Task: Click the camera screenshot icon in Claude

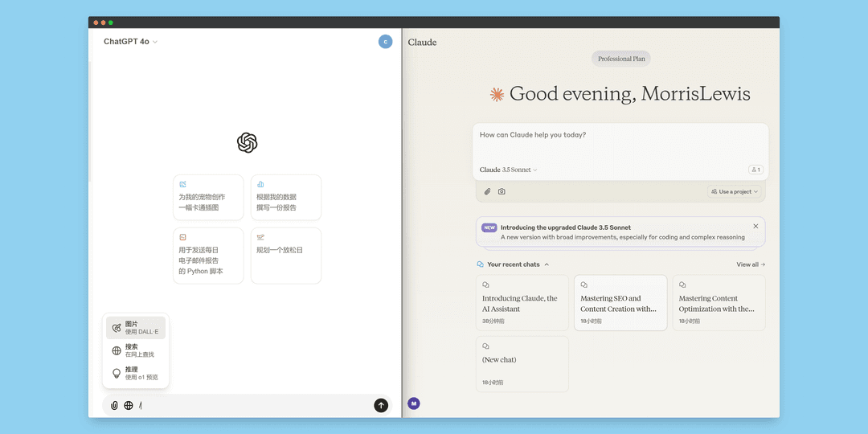Action: [x=502, y=191]
